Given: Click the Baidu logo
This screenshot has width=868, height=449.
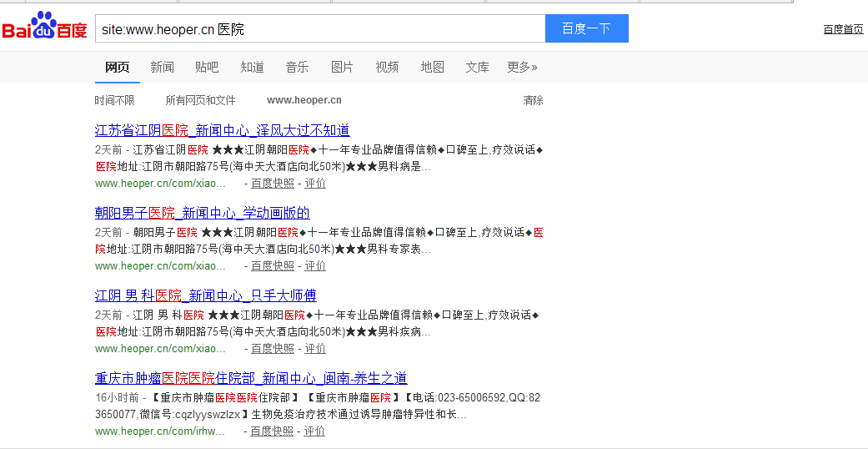Looking at the screenshot, I should [x=45, y=26].
